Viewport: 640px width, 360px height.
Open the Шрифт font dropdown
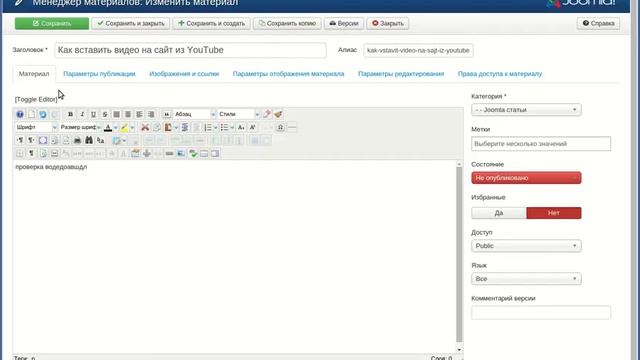tap(36, 127)
